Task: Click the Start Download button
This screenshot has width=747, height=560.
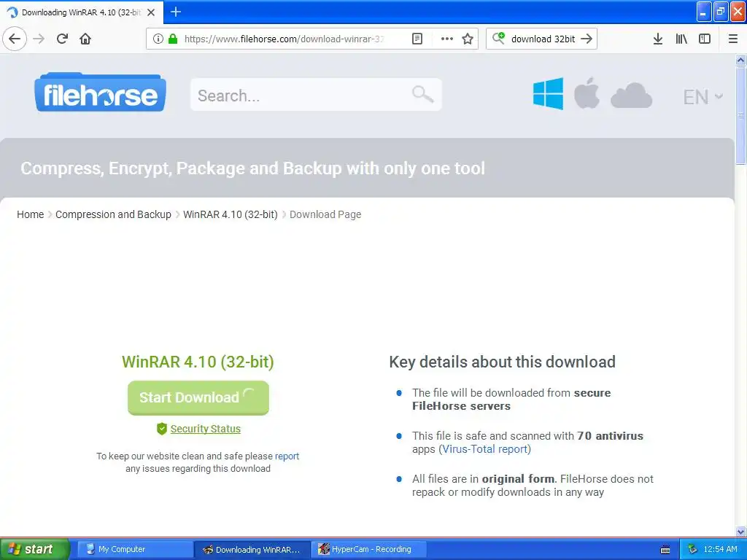Action: [x=198, y=397]
